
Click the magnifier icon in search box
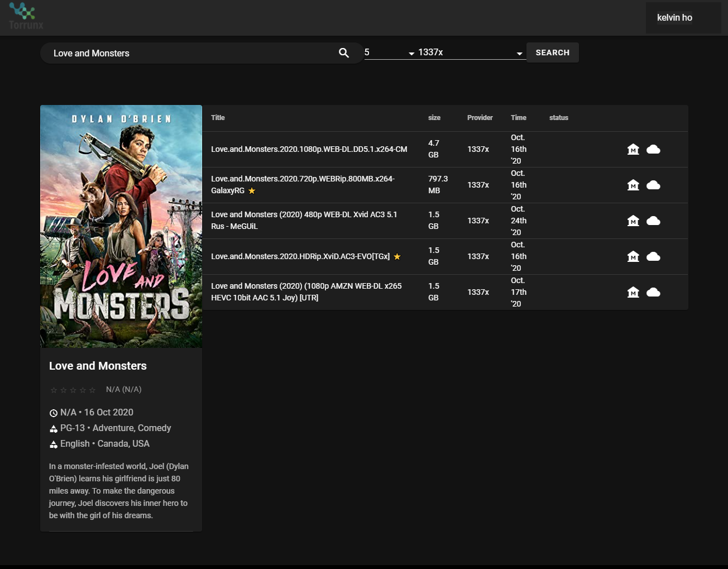click(344, 53)
